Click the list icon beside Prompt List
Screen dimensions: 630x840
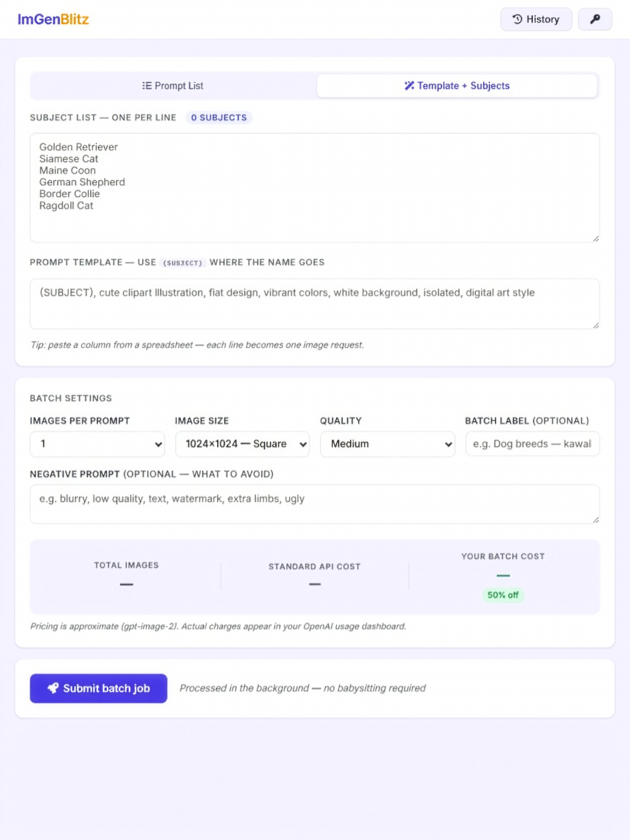(147, 86)
